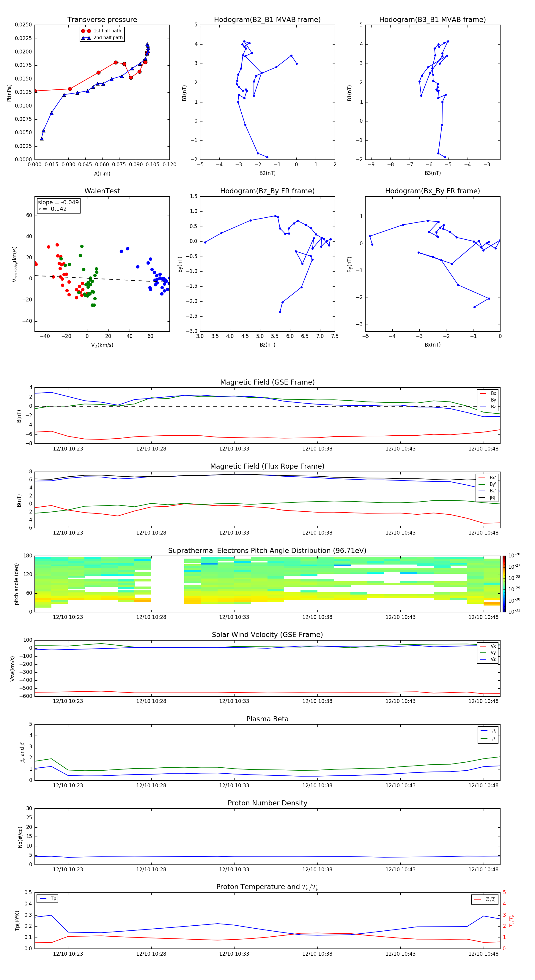Click the 'Pt(nPa)' y-axis label

click(9, 92)
